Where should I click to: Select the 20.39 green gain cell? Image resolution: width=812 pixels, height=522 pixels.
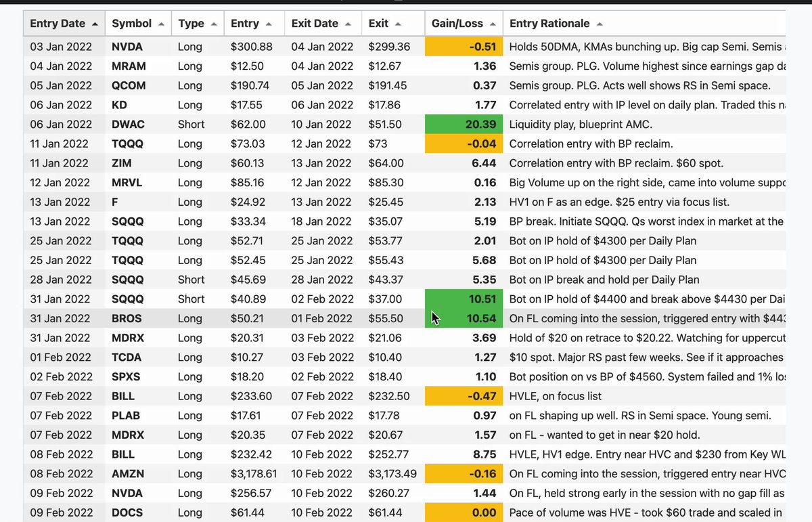[464, 125]
